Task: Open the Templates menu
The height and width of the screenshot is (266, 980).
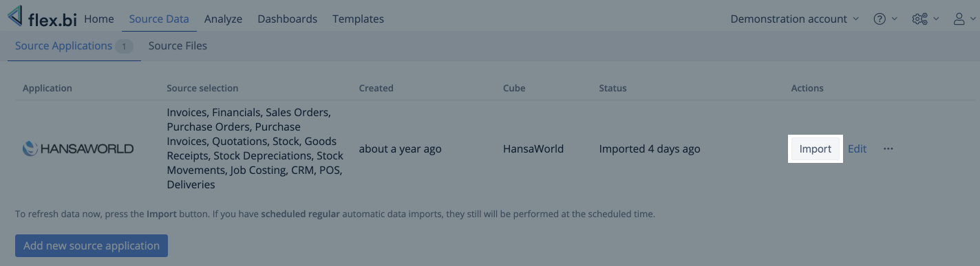Action: pos(358,19)
